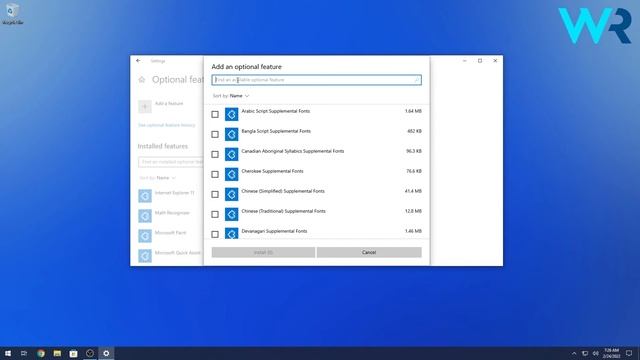Select the Microsoft Quick Assist installed feature text
This screenshot has height=360, width=640.
pyautogui.click(x=178, y=253)
